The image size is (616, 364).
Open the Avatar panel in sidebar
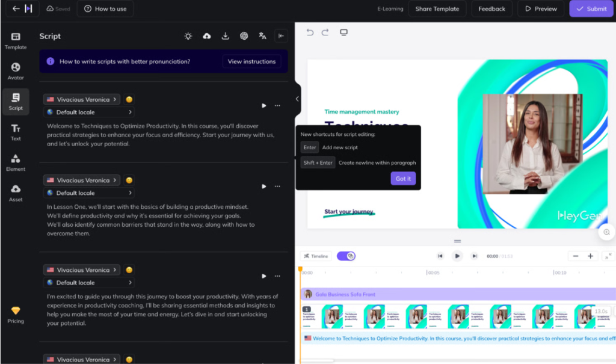click(16, 72)
